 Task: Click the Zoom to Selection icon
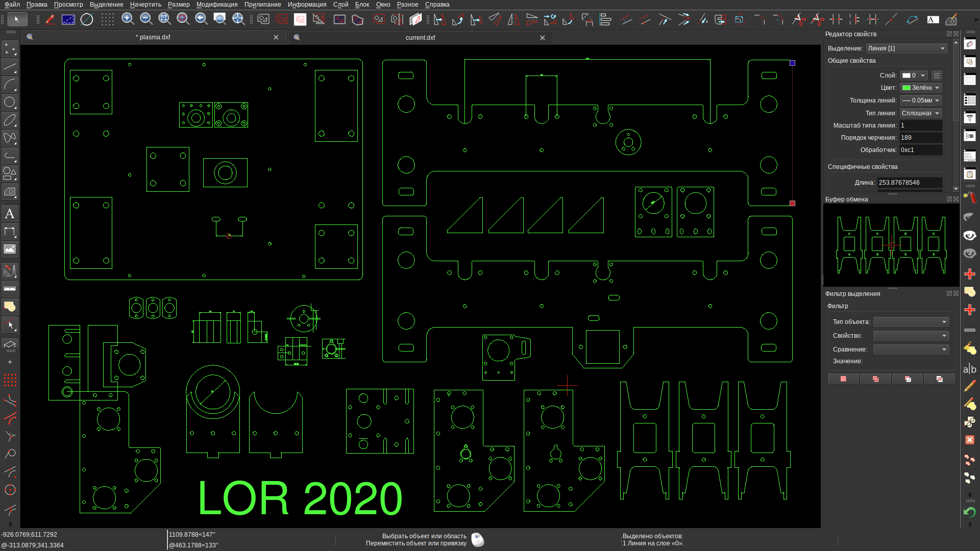183,19
